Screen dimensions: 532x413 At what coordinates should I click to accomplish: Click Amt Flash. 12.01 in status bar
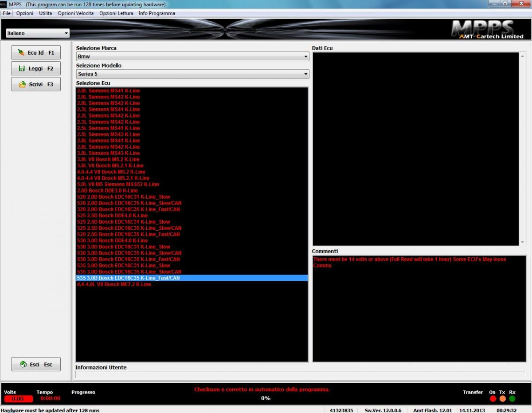click(x=433, y=410)
